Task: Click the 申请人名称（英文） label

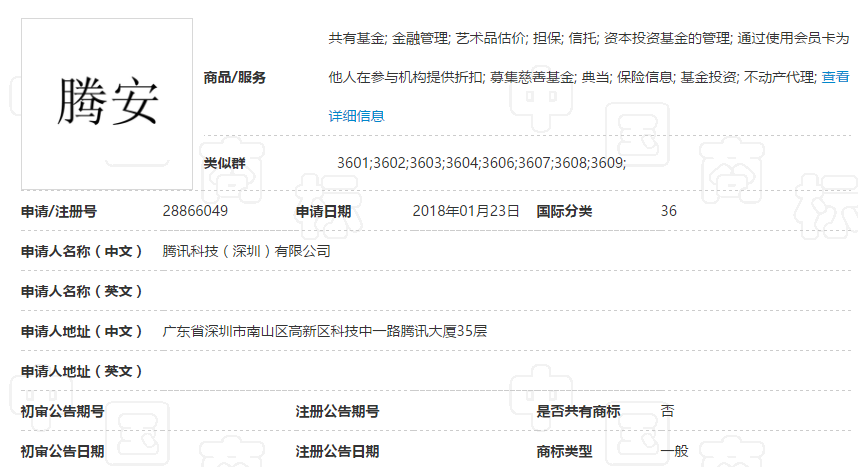Action: [82, 291]
